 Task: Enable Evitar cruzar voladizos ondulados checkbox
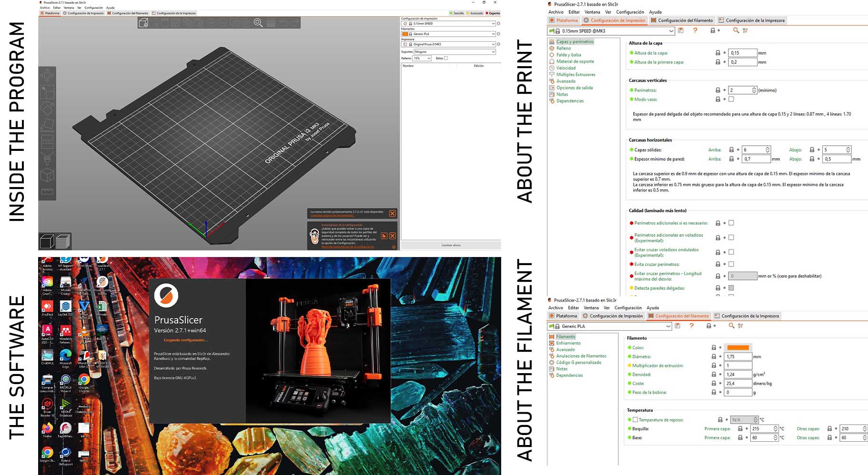pos(731,252)
